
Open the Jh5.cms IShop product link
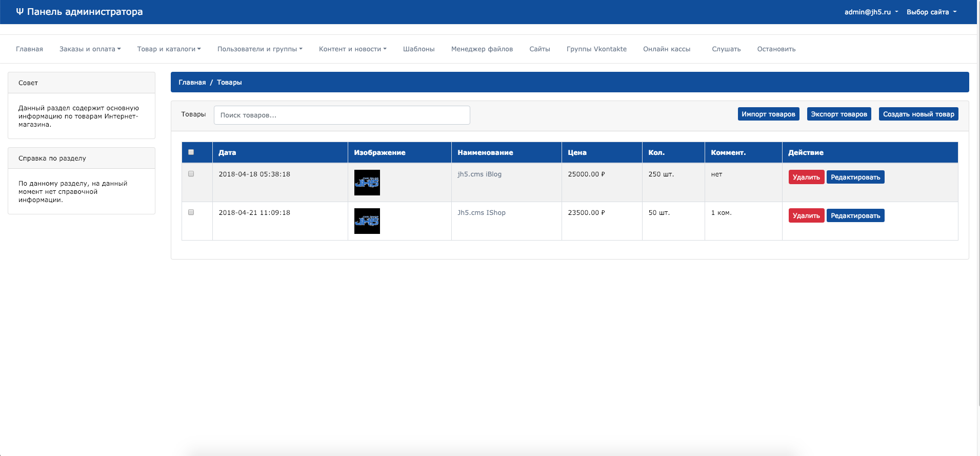482,213
